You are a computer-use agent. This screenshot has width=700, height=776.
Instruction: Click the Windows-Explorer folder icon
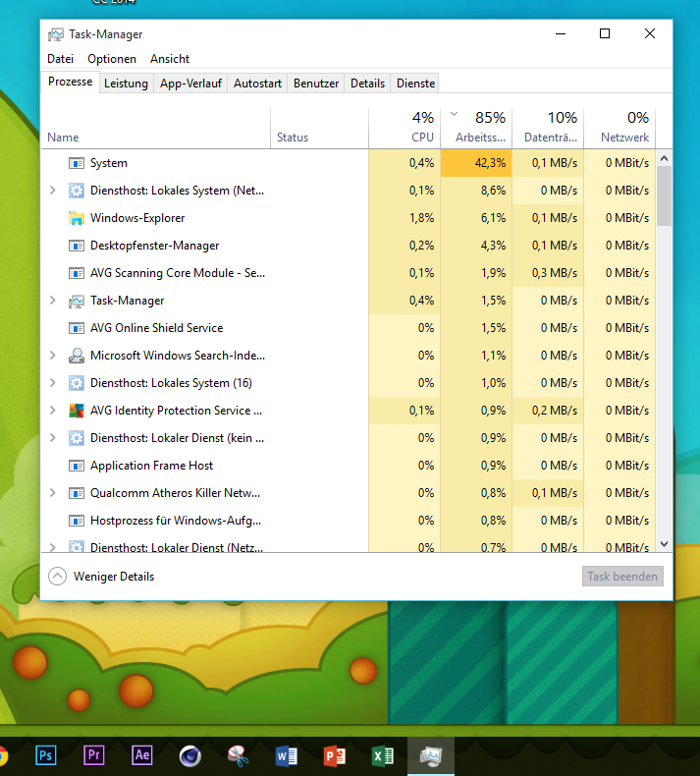pos(77,218)
